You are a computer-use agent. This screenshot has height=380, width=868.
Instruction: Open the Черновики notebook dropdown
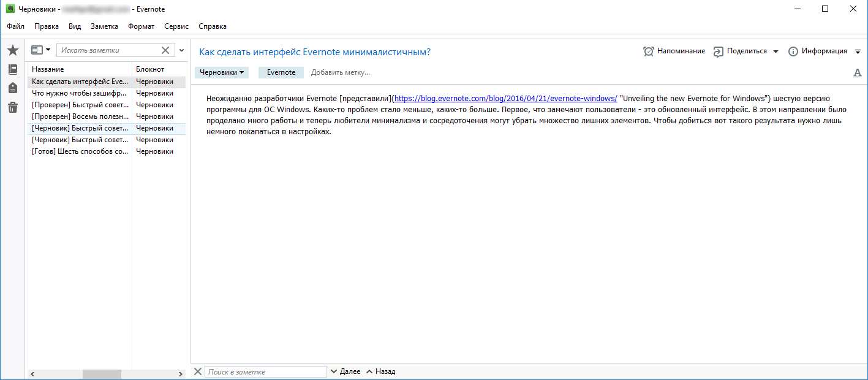(222, 72)
